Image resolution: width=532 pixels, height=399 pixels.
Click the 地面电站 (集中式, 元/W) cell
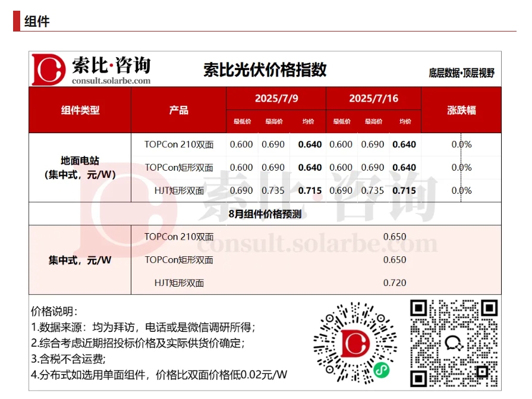[x=80, y=168]
